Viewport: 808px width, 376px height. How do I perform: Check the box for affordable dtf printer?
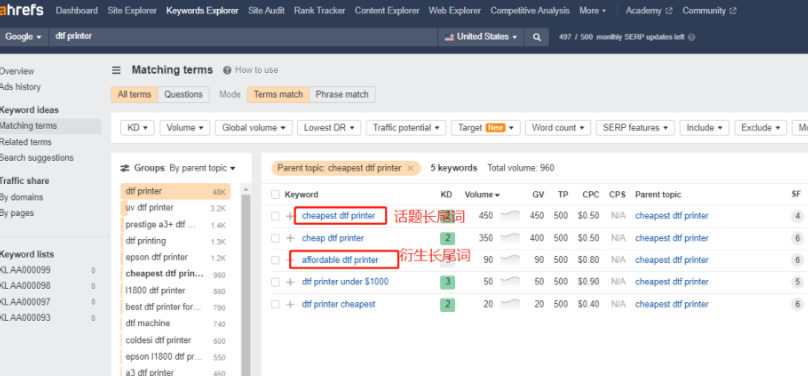(x=275, y=260)
